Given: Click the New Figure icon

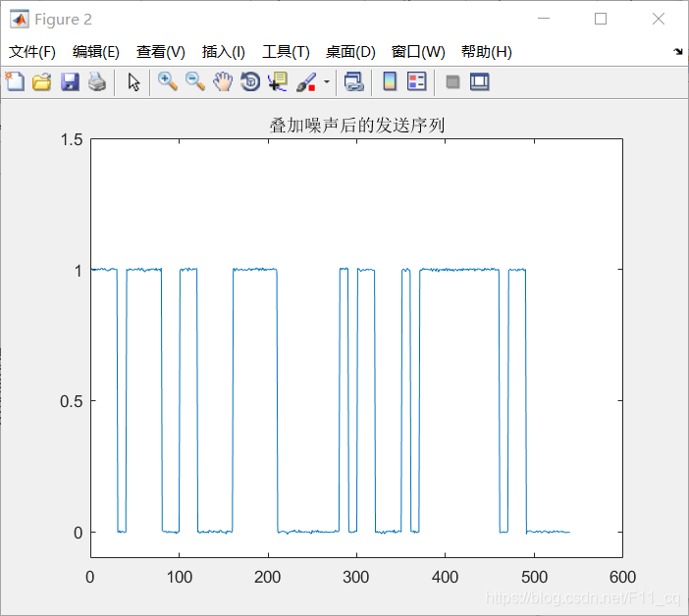Looking at the screenshot, I should point(15,81).
